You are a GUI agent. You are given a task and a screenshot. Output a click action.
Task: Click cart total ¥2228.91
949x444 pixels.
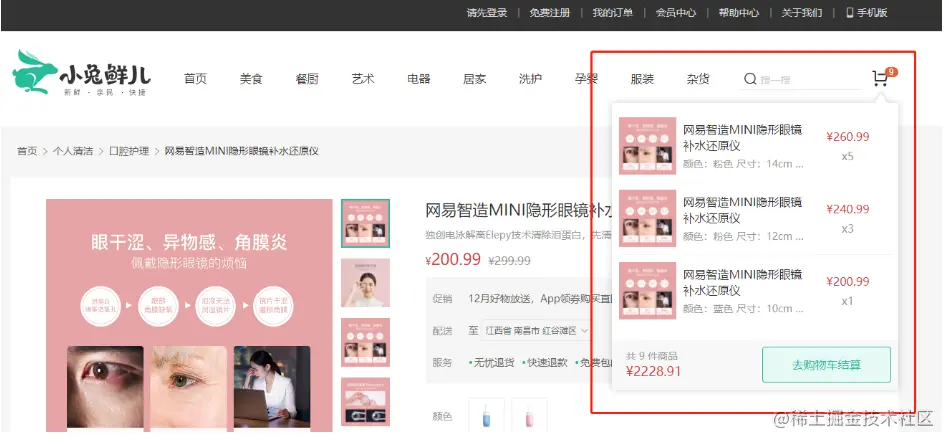click(653, 371)
